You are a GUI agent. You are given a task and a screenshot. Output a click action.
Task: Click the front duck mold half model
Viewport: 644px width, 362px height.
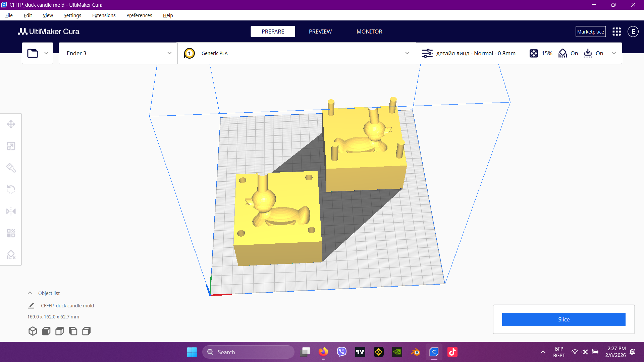tap(278, 218)
